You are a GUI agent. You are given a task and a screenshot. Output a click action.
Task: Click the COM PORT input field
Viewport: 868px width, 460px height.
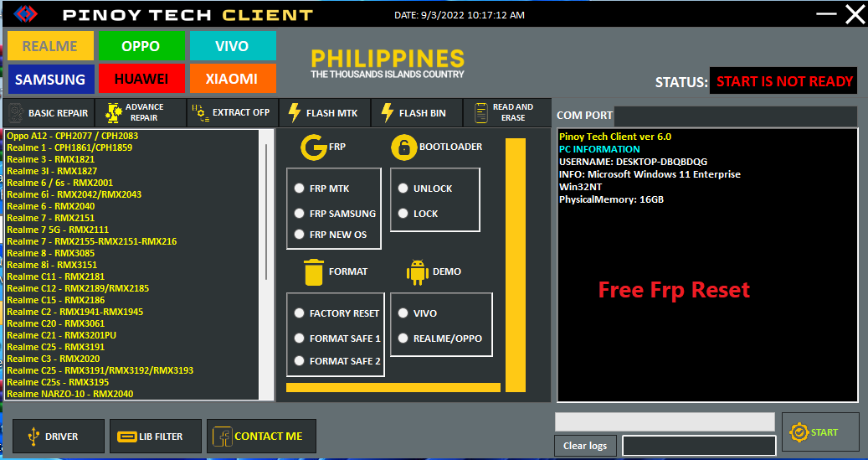point(736,116)
